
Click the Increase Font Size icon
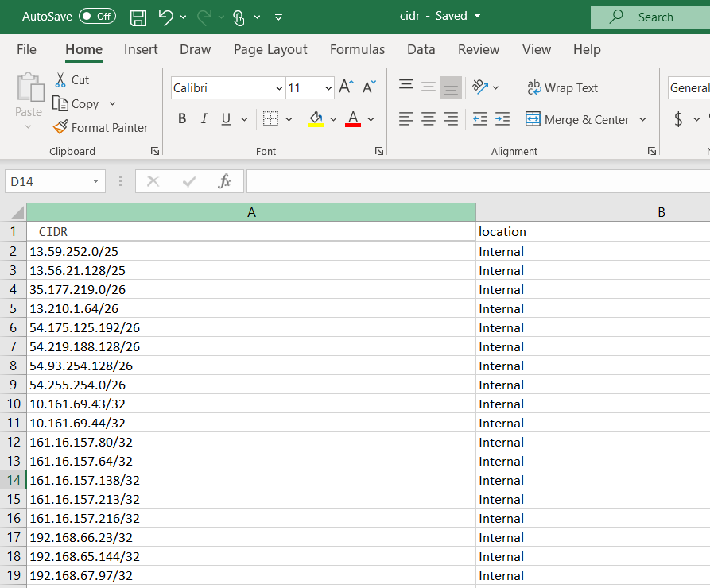click(346, 87)
